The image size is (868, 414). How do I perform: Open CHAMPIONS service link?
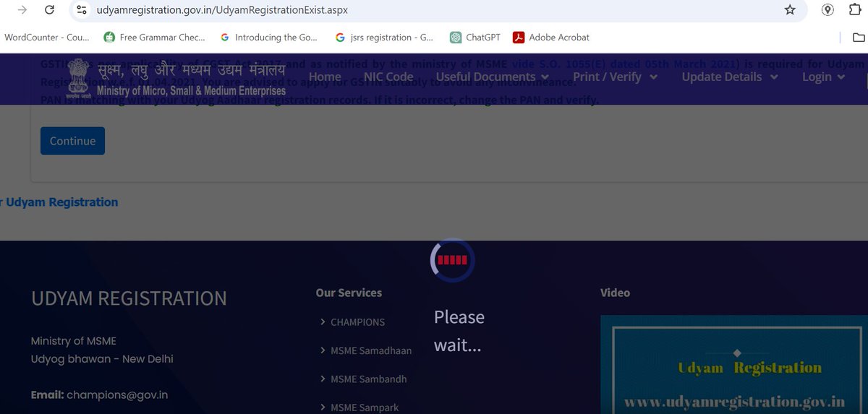click(357, 322)
